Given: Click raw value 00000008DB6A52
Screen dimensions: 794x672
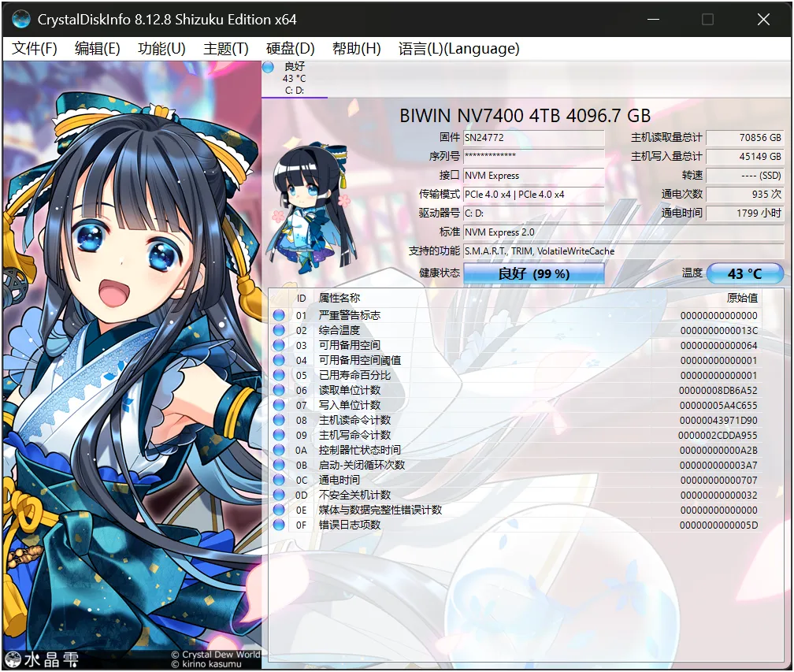Looking at the screenshot, I should click(718, 391).
